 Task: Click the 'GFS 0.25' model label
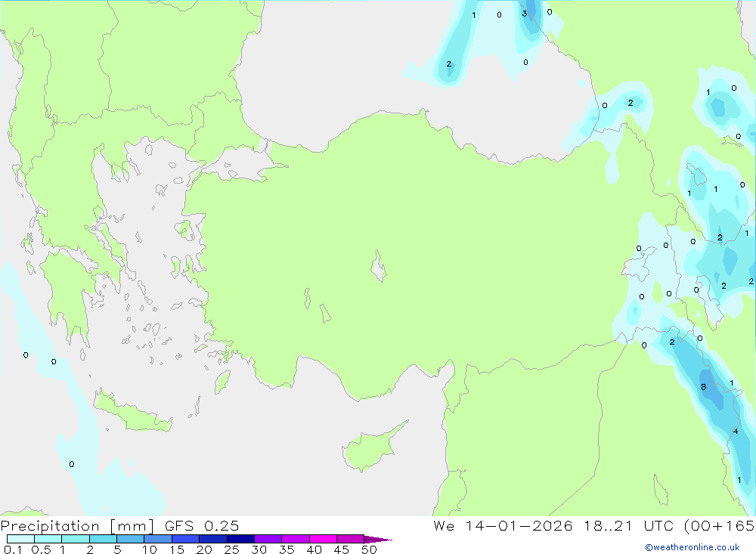click(x=202, y=525)
